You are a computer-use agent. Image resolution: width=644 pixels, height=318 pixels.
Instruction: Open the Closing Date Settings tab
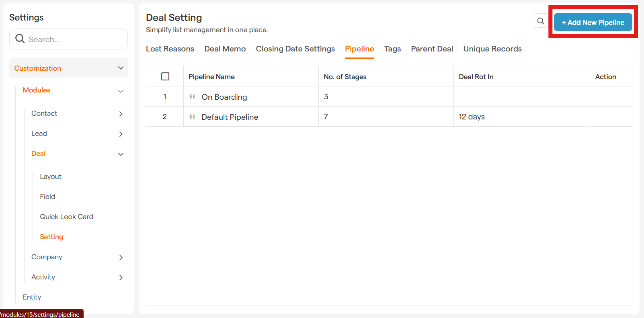tap(295, 49)
